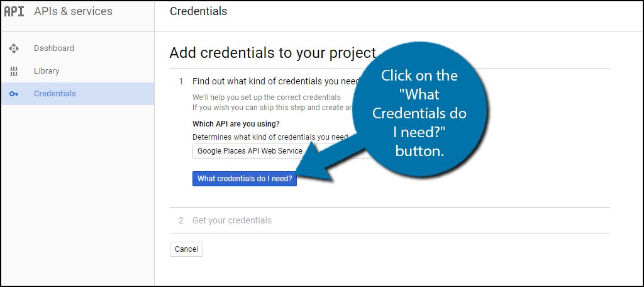The width and height of the screenshot is (644, 287).
Task: Click the Add credentials to your project heading
Action: pos(273,53)
